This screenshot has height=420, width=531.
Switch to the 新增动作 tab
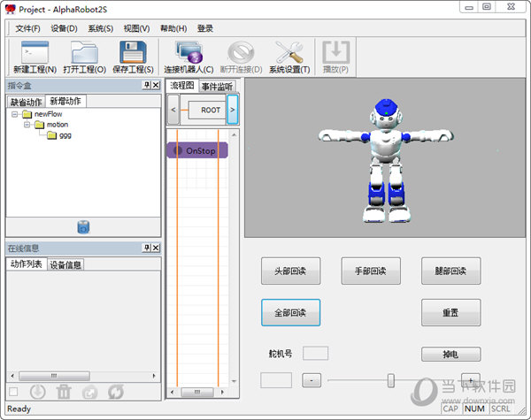(x=65, y=101)
